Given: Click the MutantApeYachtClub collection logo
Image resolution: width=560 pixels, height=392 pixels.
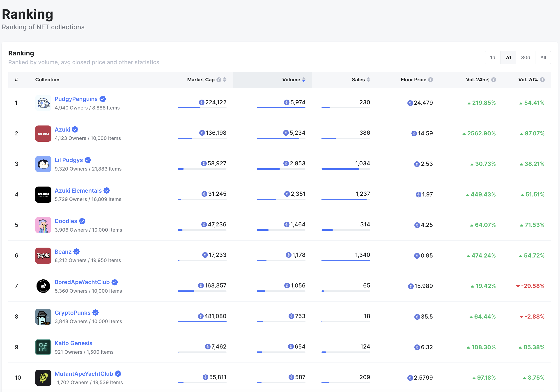Looking at the screenshot, I should 43,378.
